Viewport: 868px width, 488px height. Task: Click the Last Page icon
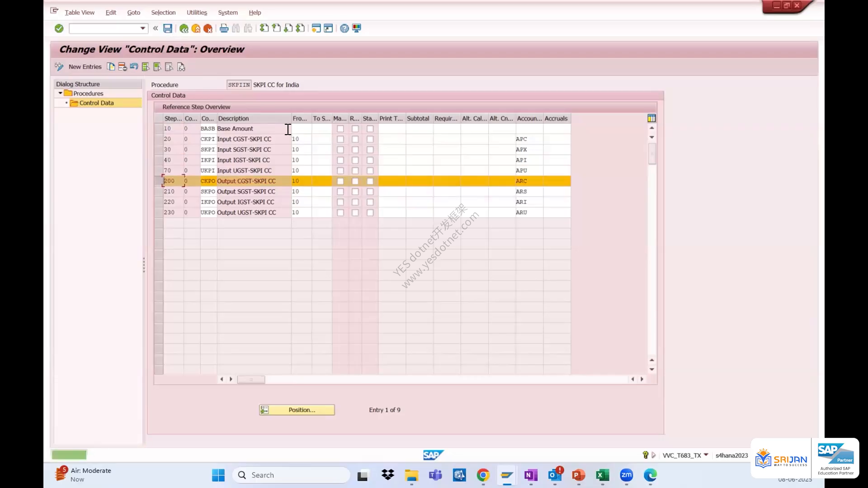pyautogui.click(x=300, y=28)
